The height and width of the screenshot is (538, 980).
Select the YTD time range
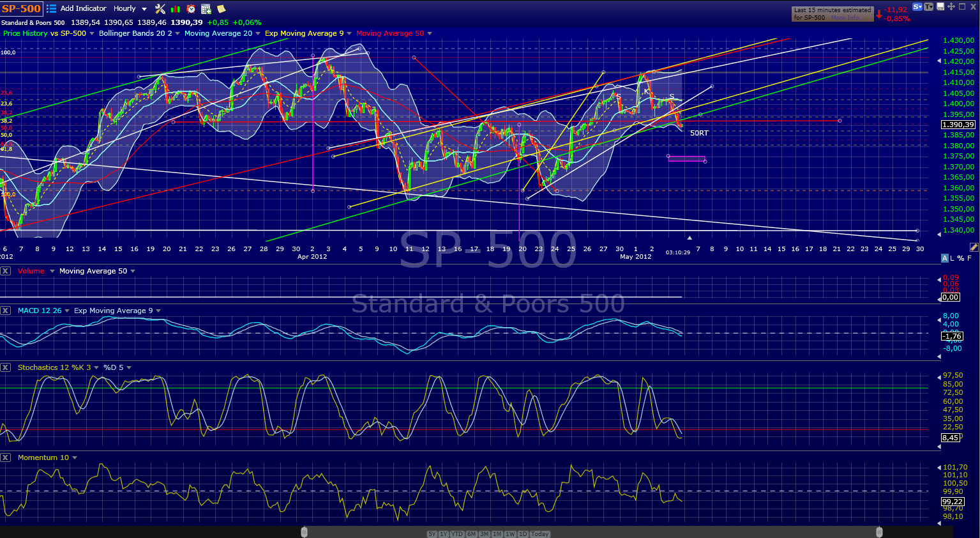tap(457, 534)
